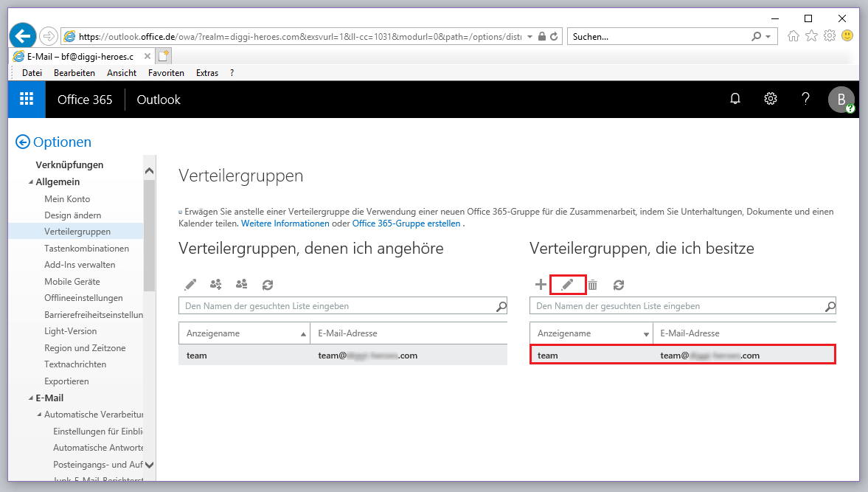Refresh the owned distribution groups list

click(x=619, y=285)
